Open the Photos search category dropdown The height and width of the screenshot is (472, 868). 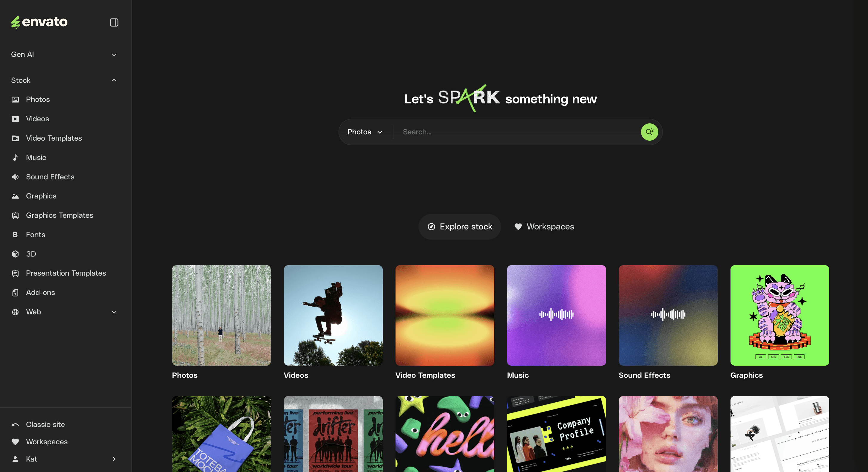coord(365,132)
